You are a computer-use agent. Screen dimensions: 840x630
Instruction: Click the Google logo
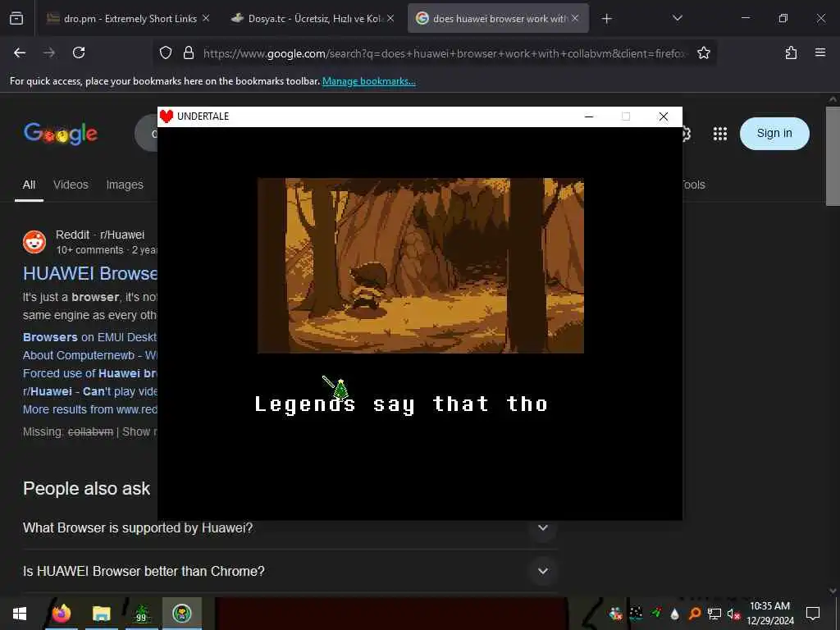[x=61, y=134]
